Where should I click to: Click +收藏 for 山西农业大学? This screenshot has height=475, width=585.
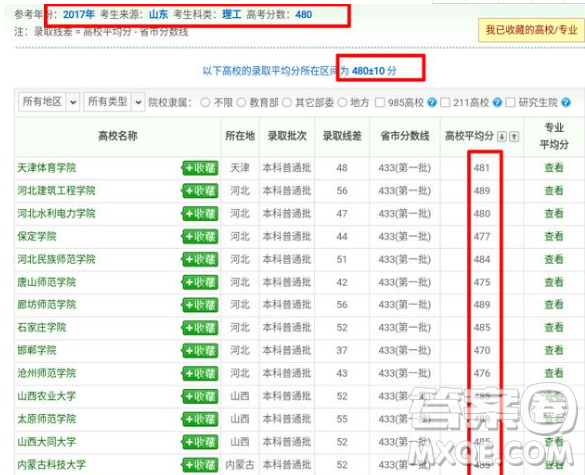[x=200, y=397]
